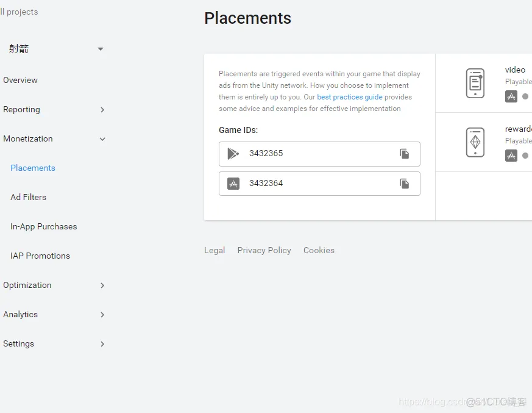Click the Analytics menu label

click(20, 315)
